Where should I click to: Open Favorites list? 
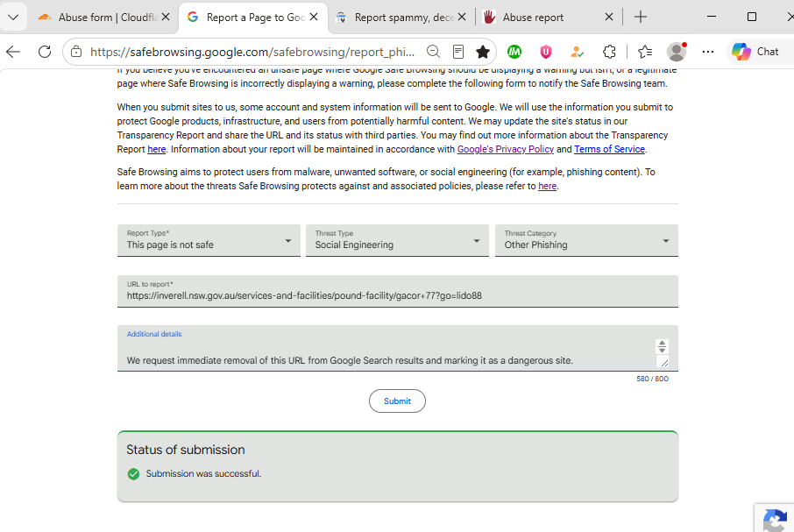click(645, 52)
